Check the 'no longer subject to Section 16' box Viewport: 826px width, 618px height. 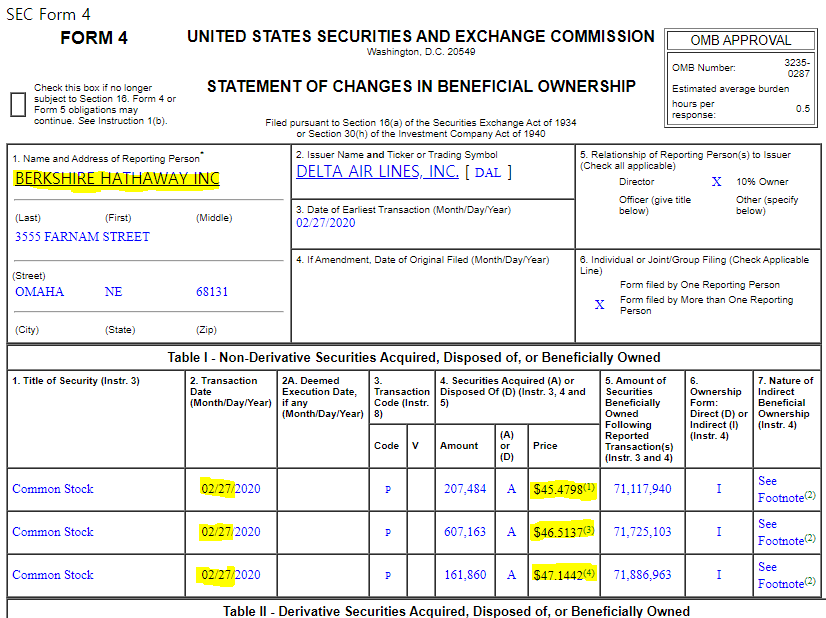[18, 104]
